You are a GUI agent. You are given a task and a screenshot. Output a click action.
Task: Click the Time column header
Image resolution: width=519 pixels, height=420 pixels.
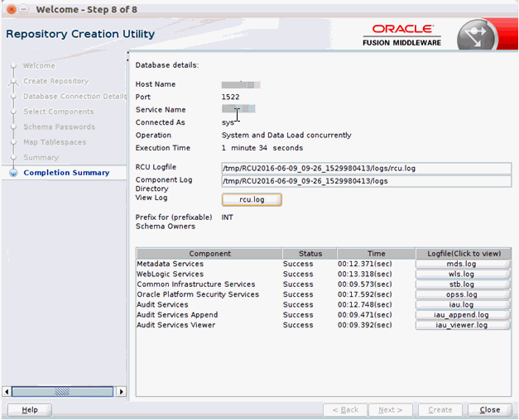[377, 254]
